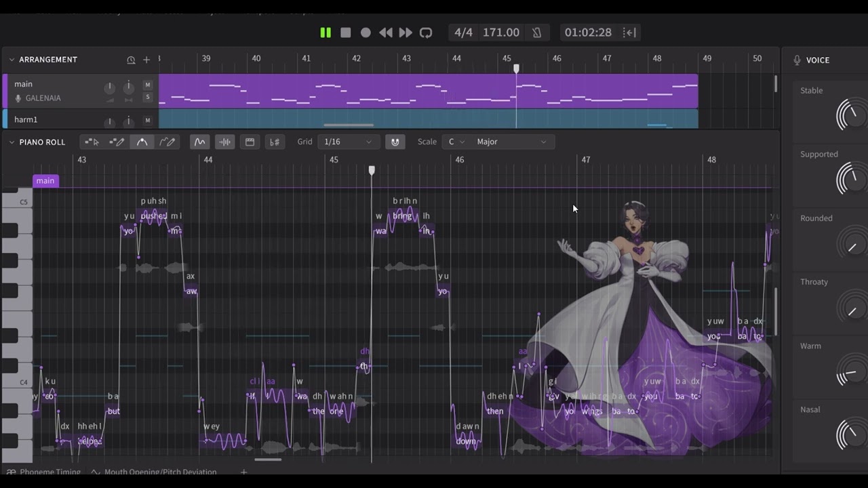Click the piano roll playhead marker
The width and height of the screenshot is (868, 488).
point(372,170)
